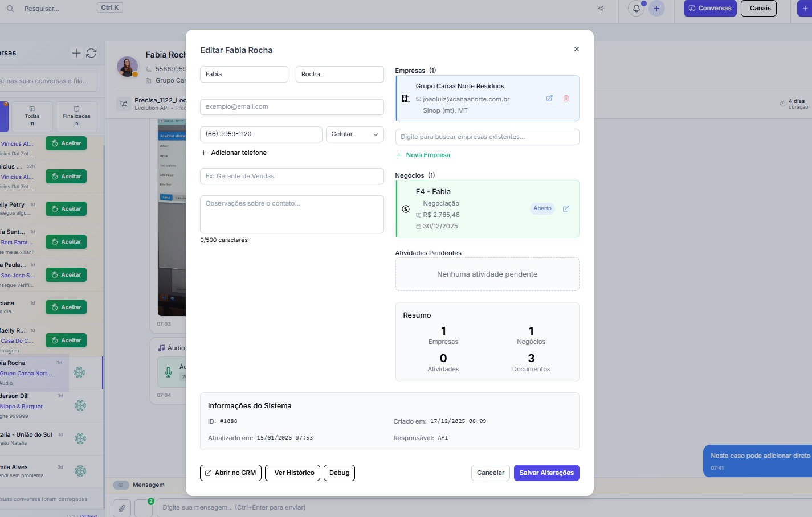
Task: Switch to the Finalizadas tab
Action: (x=76, y=117)
